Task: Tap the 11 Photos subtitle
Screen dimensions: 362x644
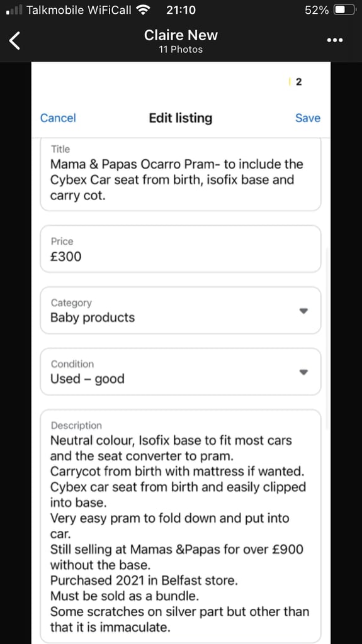Action: 181,50
